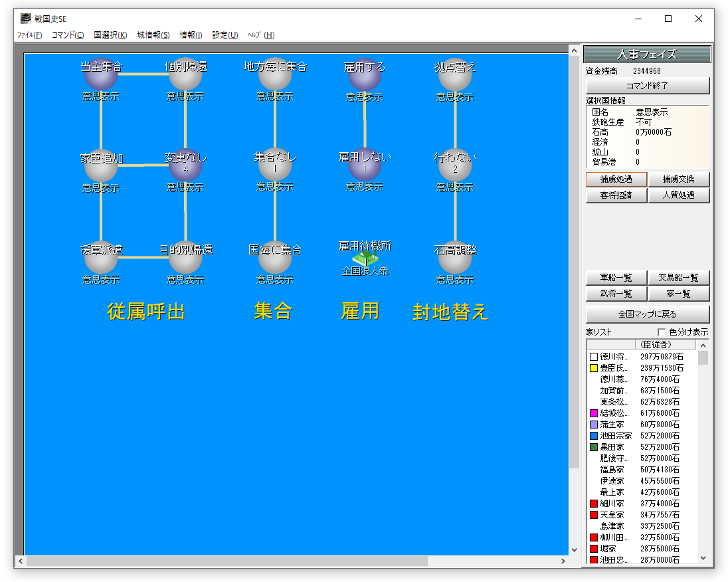The width and height of the screenshot is (728, 582).
Task: Click the magenta swatch beside 結城松
Action: (x=594, y=413)
